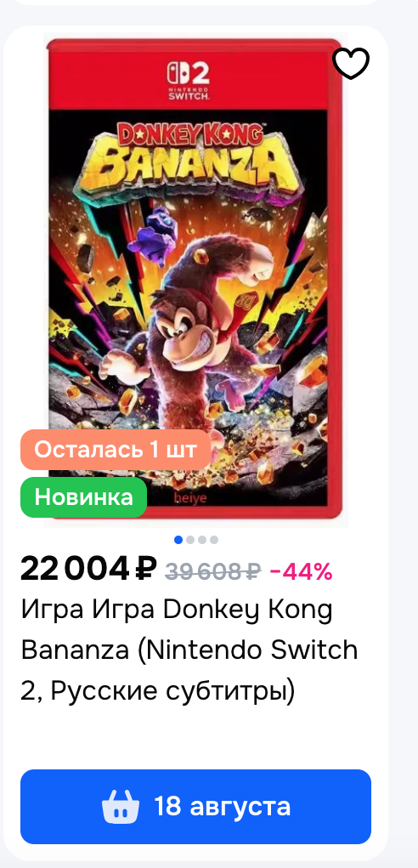Viewport: 418px width, 868px height.
Task: Click the heiye watermark at the cover's bottom
Action: [190, 499]
